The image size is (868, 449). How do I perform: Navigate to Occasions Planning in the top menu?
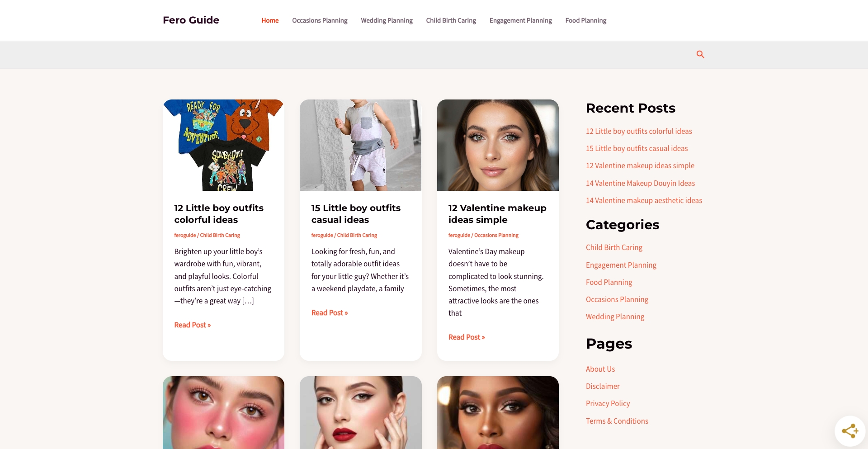pos(320,20)
